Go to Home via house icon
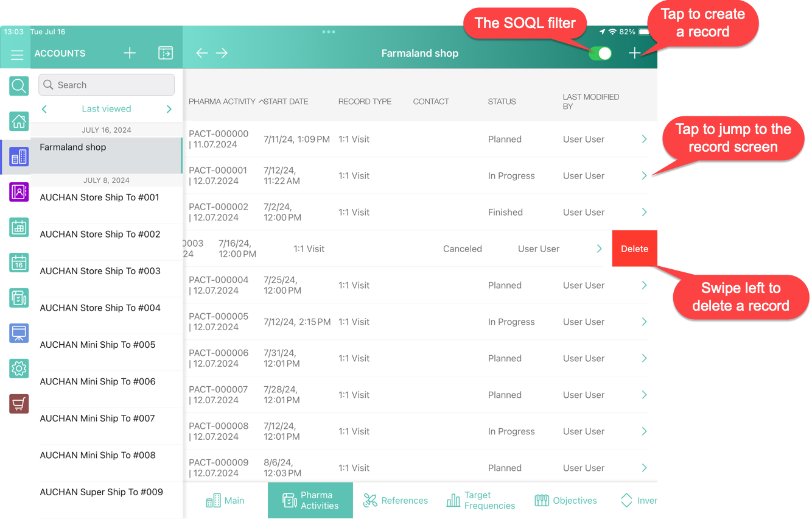The height and width of the screenshot is (519, 812). 19,122
